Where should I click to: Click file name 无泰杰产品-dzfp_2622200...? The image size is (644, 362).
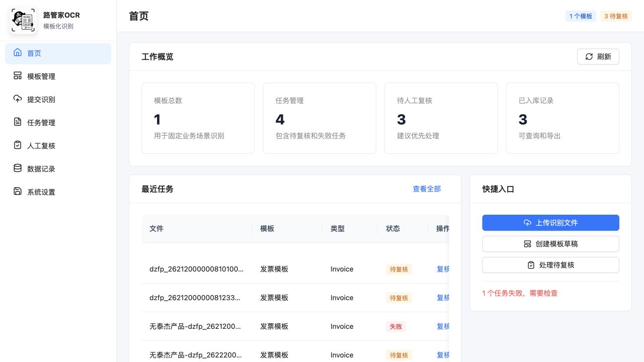tap(195, 355)
